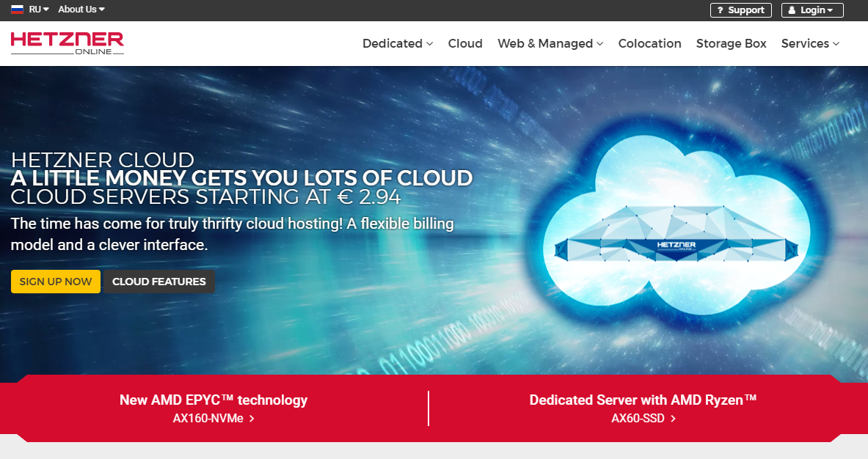This screenshot has height=459, width=868.
Task: Open the Login dropdown
Action: (812, 10)
